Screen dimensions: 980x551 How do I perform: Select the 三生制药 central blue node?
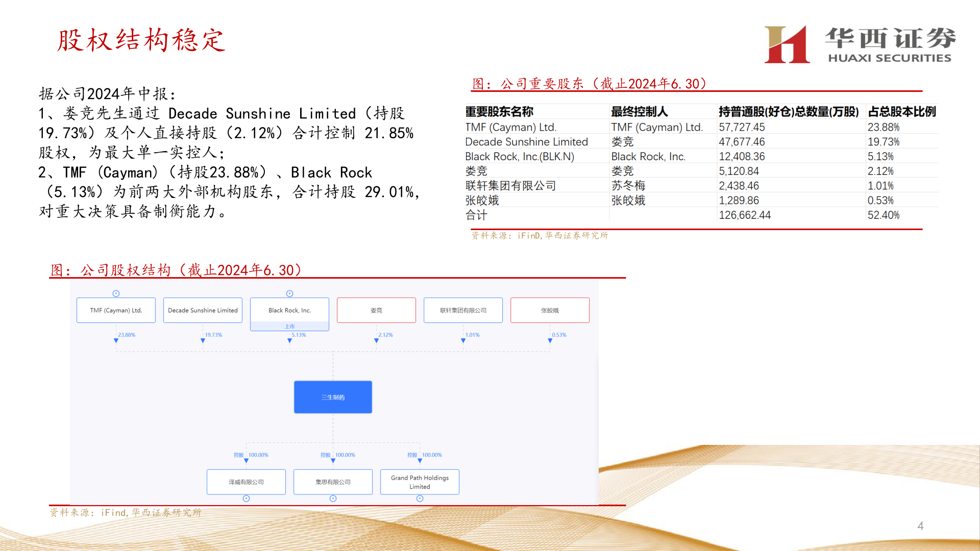(333, 397)
